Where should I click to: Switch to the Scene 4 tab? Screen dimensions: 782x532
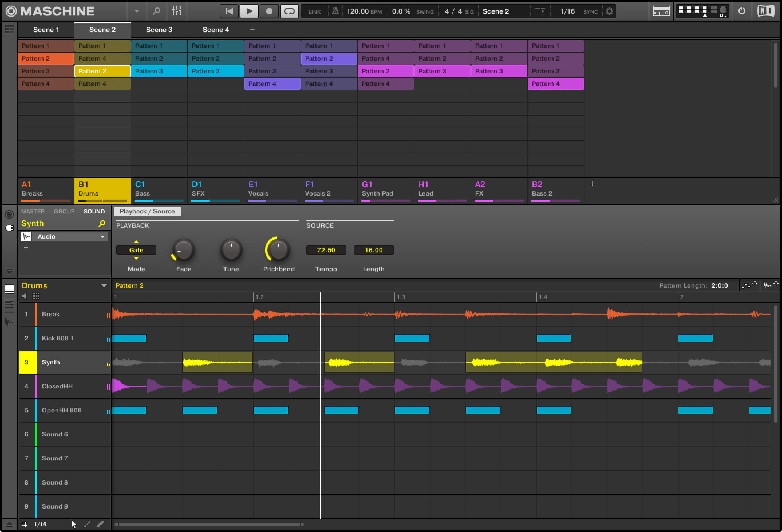click(x=216, y=29)
